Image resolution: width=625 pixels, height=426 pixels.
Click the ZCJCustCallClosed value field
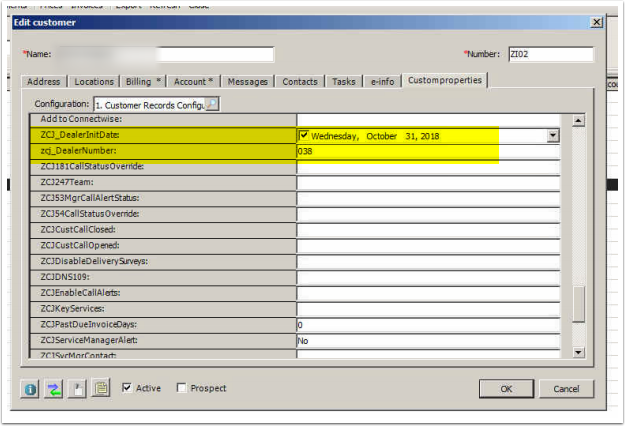[x=428, y=231]
